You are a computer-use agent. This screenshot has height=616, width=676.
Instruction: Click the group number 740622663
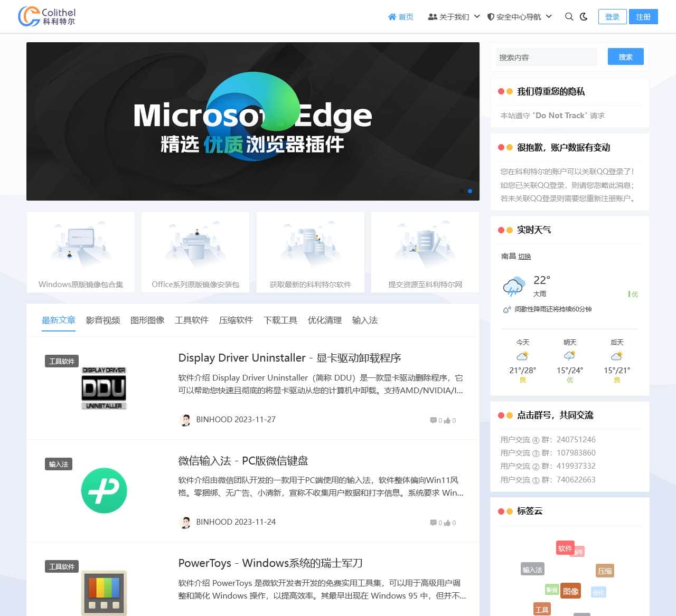576,480
